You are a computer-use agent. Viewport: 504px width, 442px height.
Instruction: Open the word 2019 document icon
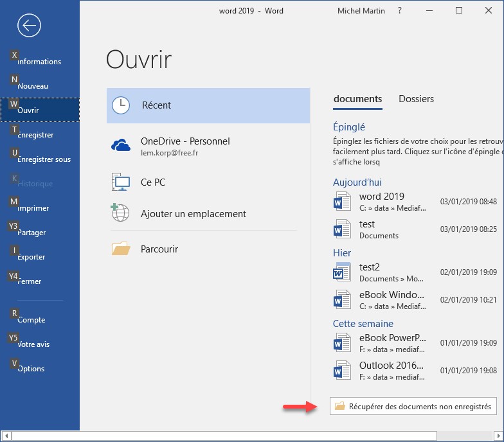click(342, 201)
